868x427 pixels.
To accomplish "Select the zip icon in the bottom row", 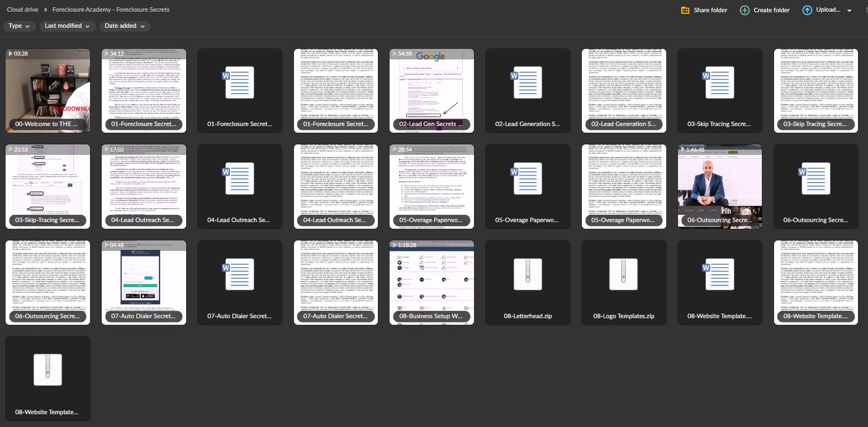I will pyautogui.click(x=47, y=370).
